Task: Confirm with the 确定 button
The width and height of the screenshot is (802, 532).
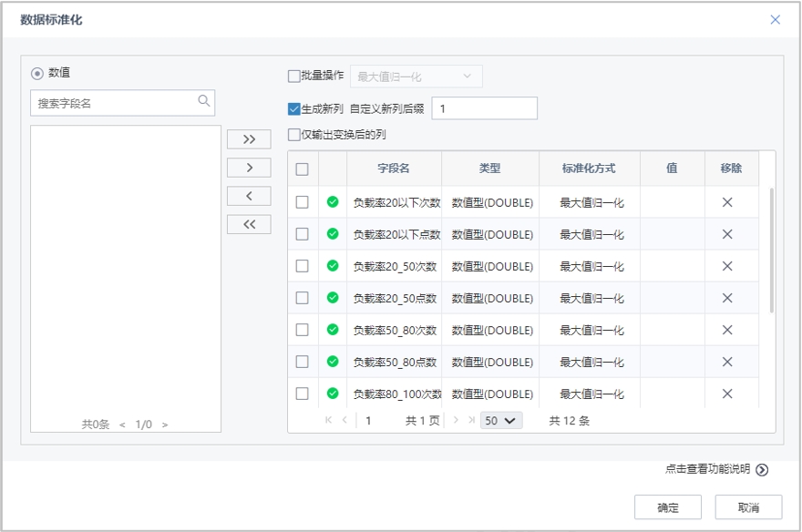Action: point(668,506)
